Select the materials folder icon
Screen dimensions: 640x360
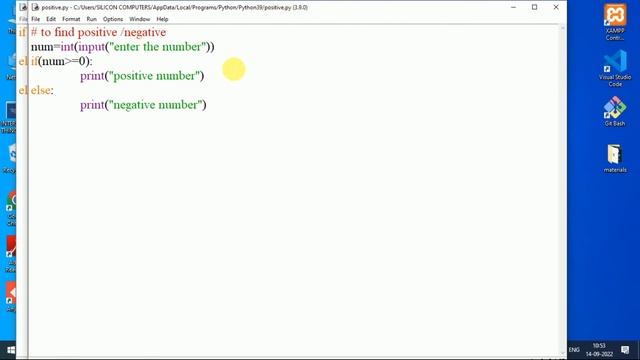pos(615,159)
